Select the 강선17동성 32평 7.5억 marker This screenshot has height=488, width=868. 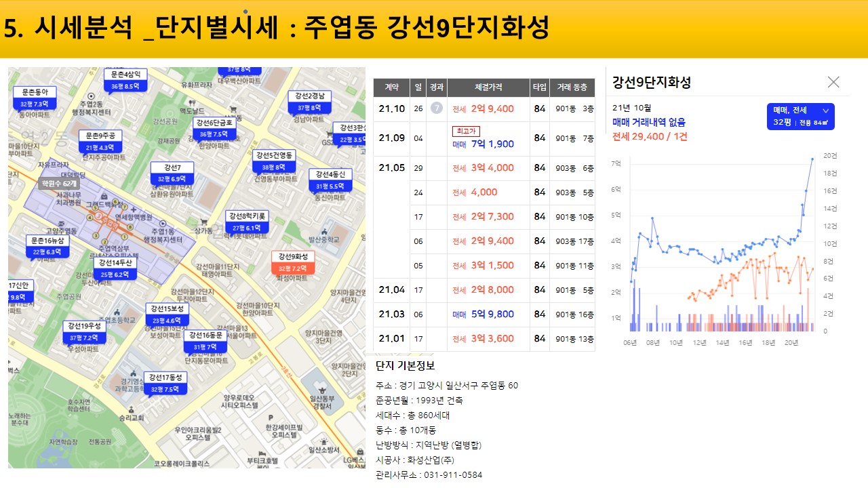click(x=165, y=383)
